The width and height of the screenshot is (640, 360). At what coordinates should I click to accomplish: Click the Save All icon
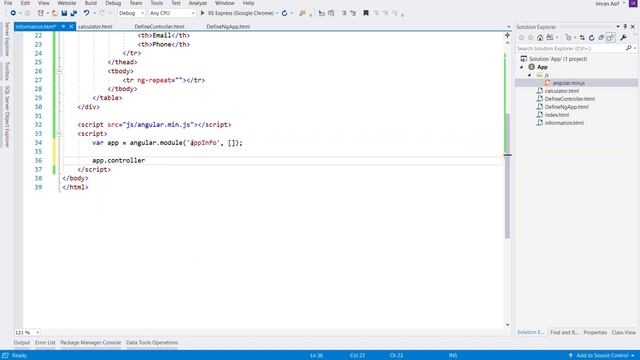point(73,13)
